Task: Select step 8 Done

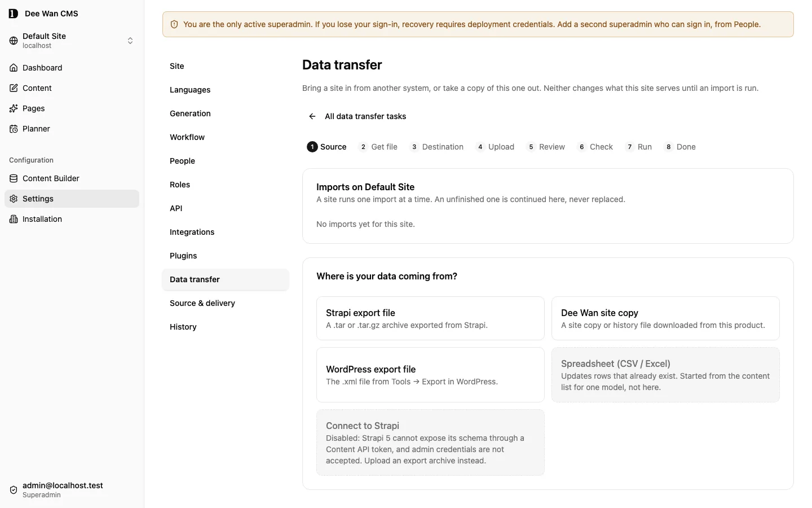Action: [x=679, y=147]
